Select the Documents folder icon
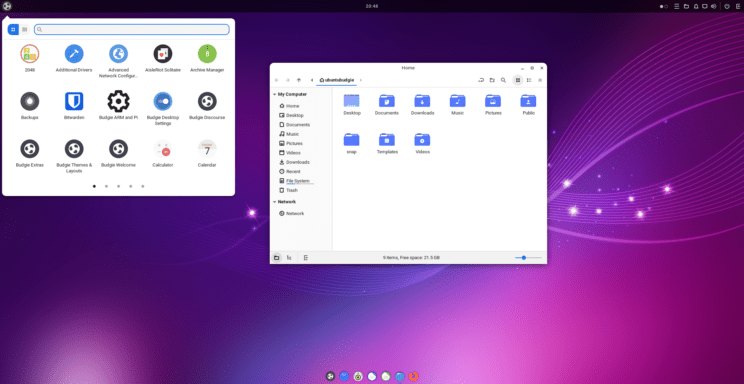The height and width of the screenshot is (384, 744). [387, 101]
